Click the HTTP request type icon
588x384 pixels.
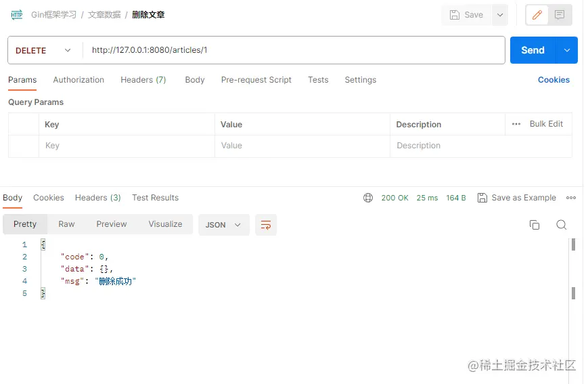pyautogui.click(x=16, y=15)
